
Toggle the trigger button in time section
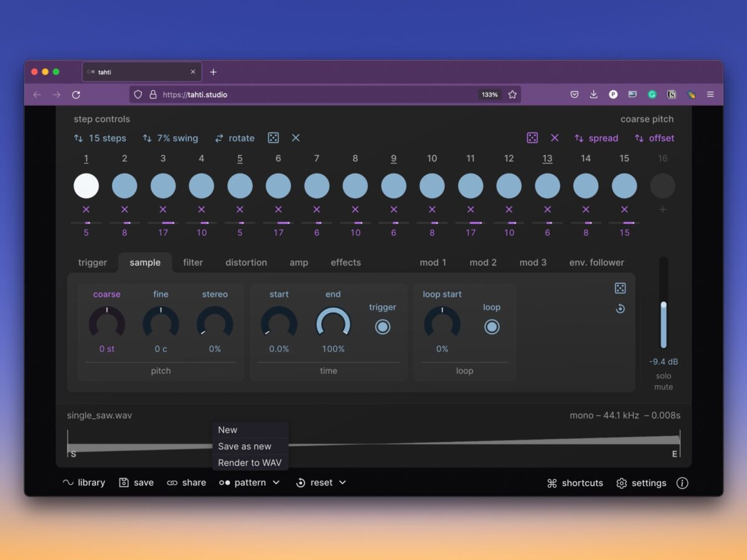383,327
